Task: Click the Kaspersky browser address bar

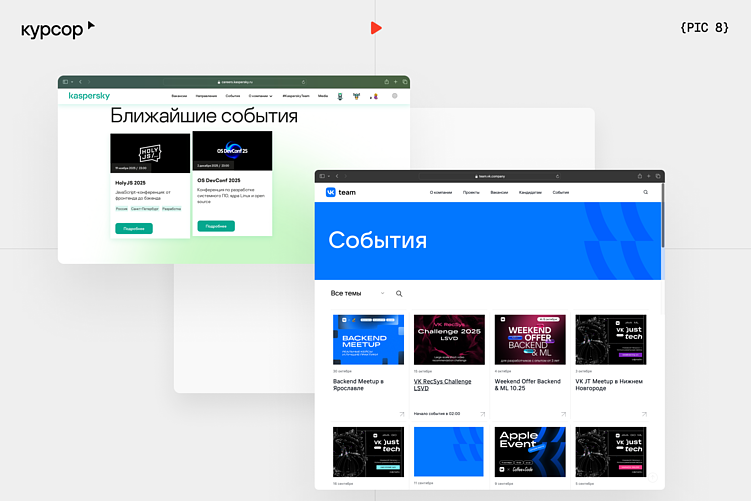Action: (x=235, y=82)
